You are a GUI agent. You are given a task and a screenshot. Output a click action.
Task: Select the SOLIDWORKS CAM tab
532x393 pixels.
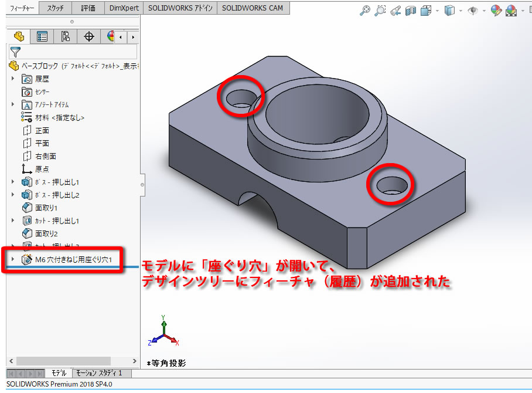coord(253,8)
